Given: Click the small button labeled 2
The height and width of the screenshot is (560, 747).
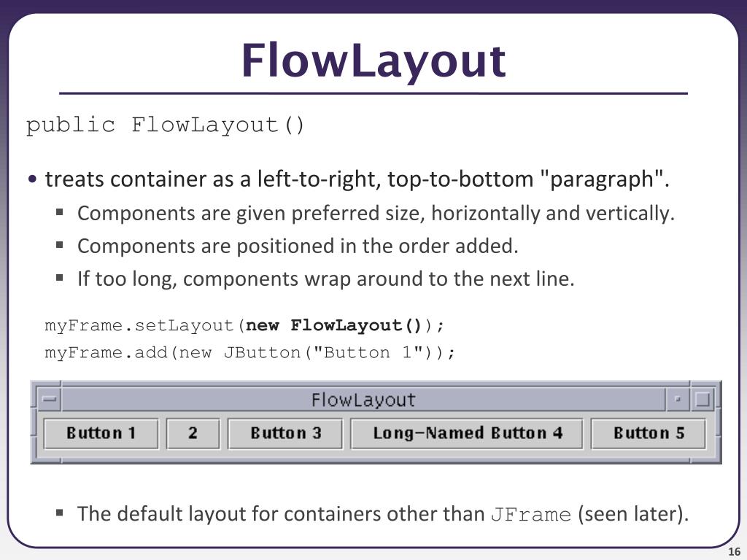Looking at the screenshot, I should click(193, 433).
